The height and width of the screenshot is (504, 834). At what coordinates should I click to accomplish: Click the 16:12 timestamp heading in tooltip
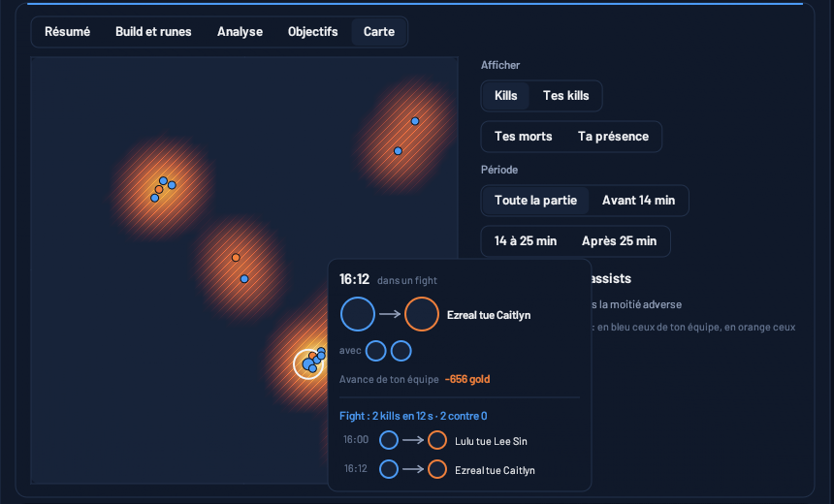tap(354, 280)
